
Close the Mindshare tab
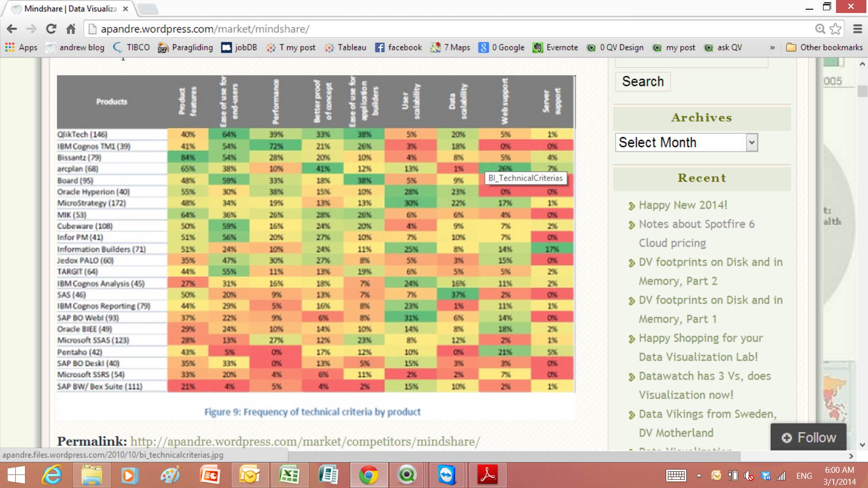(x=125, y=9)
